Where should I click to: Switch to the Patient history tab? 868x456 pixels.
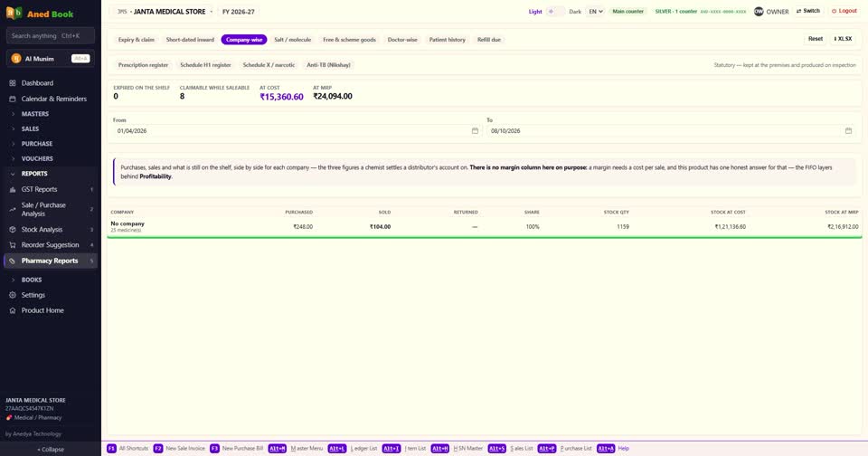pyautogui.click(x=448, y=39)
